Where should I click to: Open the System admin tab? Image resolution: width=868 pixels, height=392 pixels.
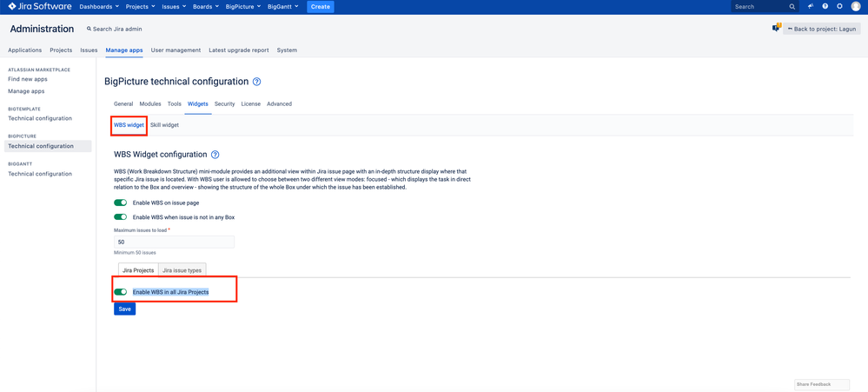[x=287, y=50]
